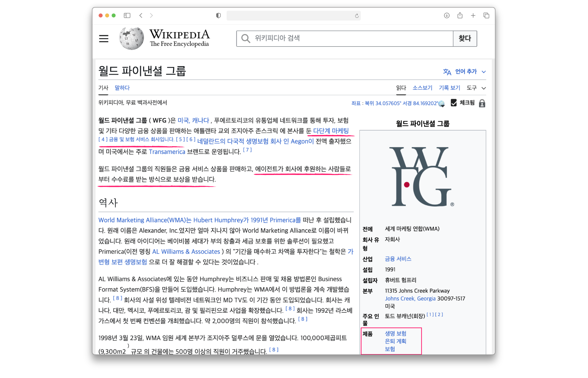
Task: Click the language translation icon
Action: pyautogui.click(x=447, y=72)
